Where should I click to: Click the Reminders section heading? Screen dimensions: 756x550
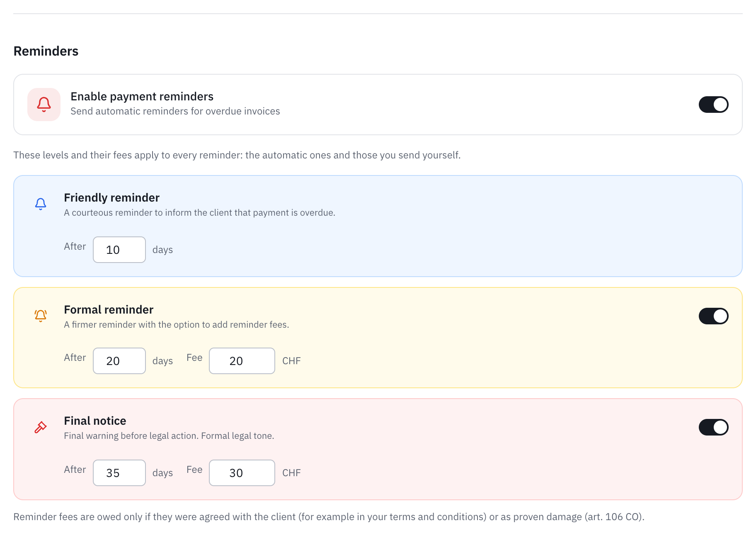coord(46,51)
